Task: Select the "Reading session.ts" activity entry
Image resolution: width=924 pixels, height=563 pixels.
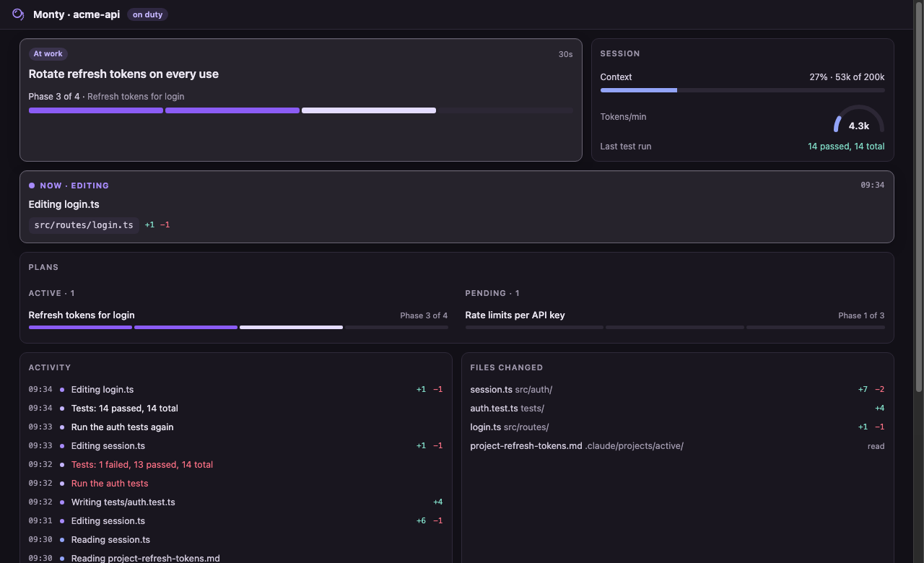Action: coord(235,540)
